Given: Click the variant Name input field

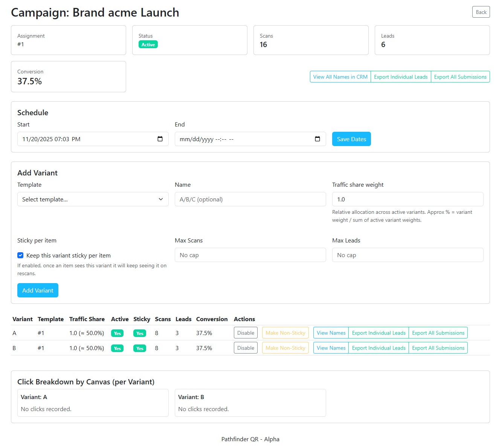Looking at the screenshot, I should [250, 199].
